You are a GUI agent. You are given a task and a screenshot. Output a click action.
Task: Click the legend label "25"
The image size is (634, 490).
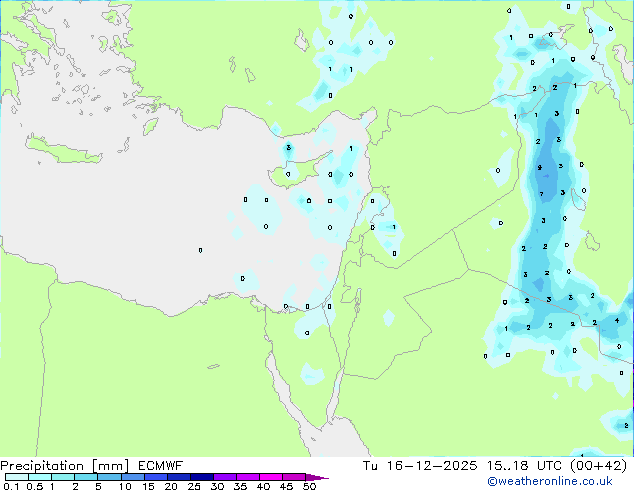[194, 486]
